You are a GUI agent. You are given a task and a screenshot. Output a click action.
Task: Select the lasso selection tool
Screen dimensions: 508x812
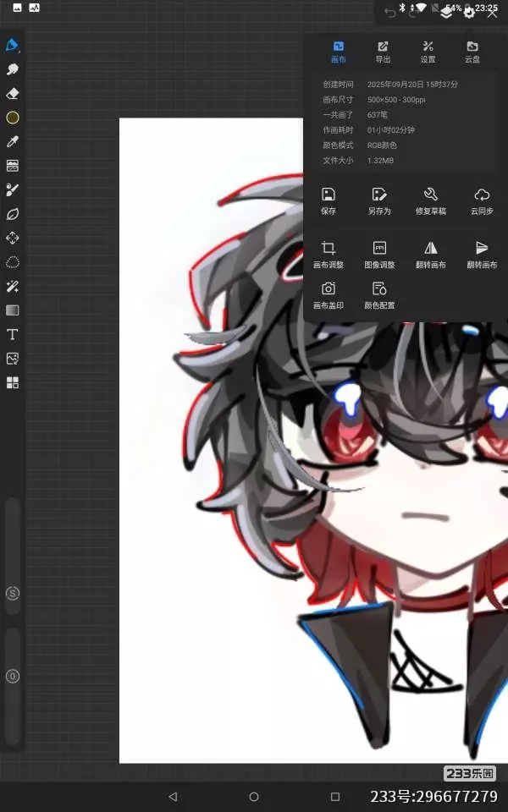13,262
